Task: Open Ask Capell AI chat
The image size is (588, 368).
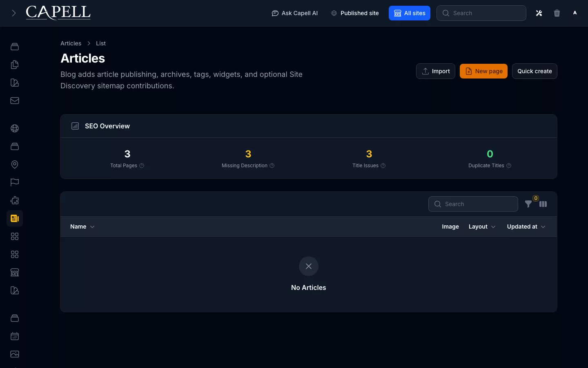Action: pos(294,13)
